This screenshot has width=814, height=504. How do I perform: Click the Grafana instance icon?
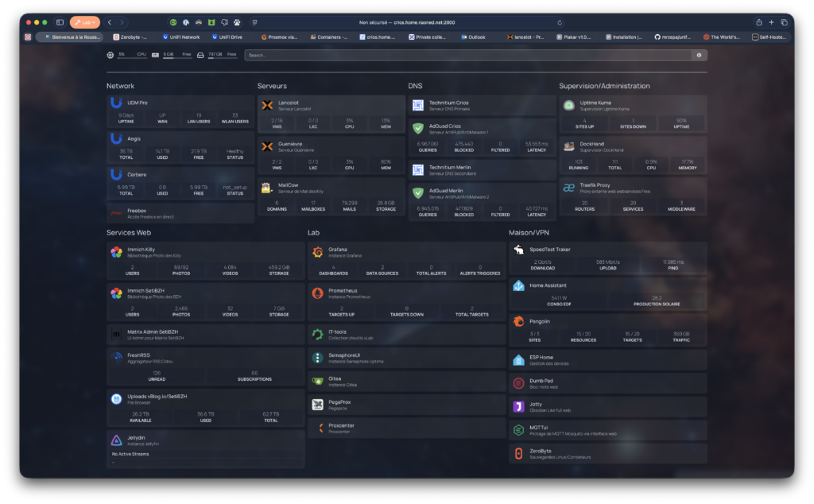317,253
